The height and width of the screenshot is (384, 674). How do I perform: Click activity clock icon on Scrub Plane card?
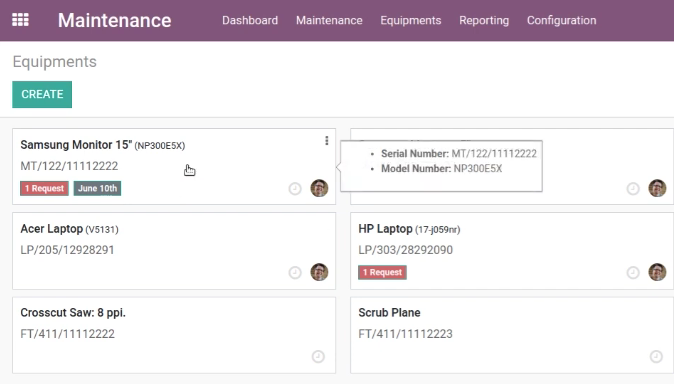(x=656, y=356)
